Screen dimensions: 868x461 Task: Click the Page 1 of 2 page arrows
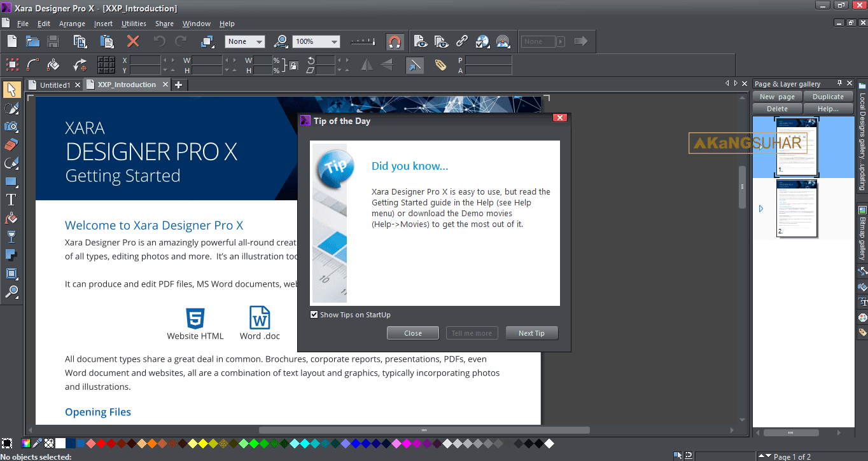tap(764, 457)
